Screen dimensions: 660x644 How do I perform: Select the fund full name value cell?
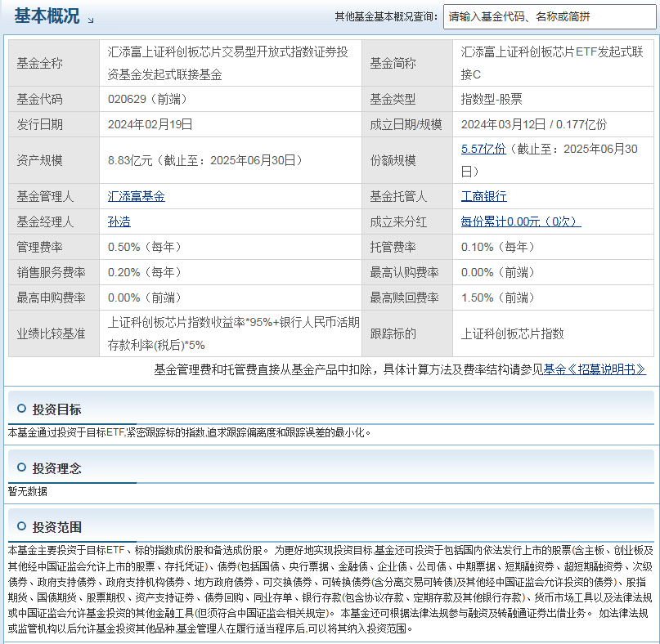(231, 64)
